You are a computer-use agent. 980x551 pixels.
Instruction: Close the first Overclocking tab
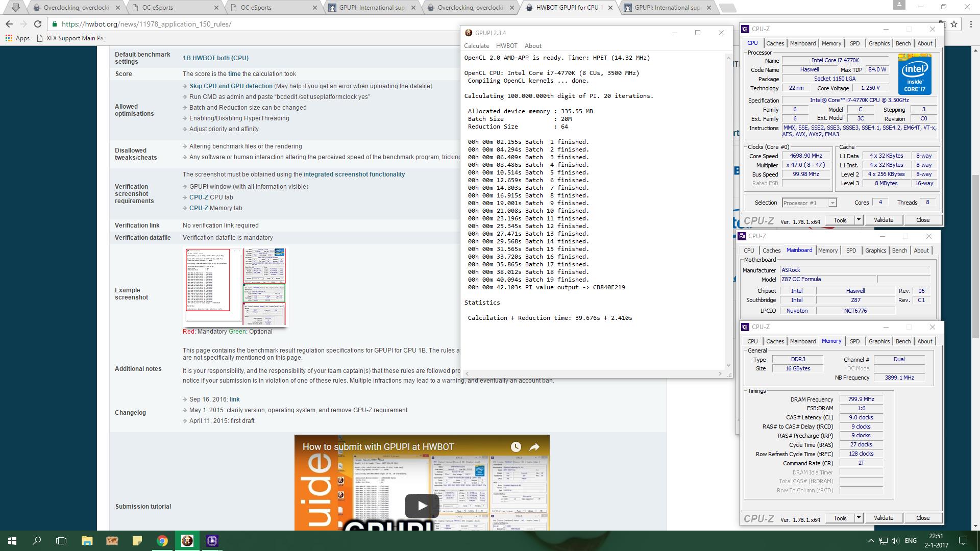118,8
